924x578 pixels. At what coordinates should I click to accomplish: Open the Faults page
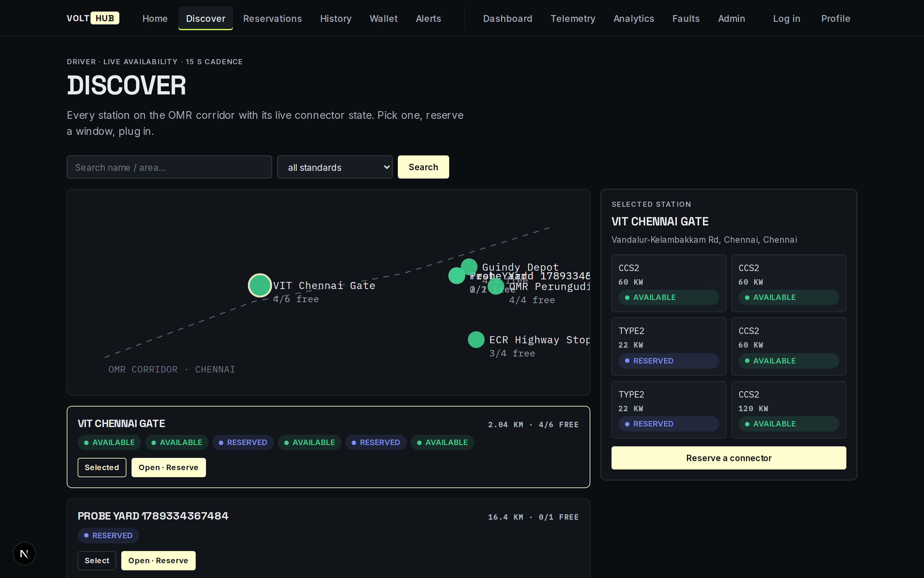point(686,18)
